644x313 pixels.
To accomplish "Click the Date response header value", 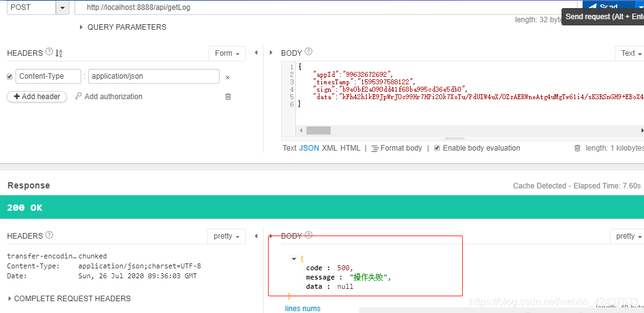I will pos(138,276).
